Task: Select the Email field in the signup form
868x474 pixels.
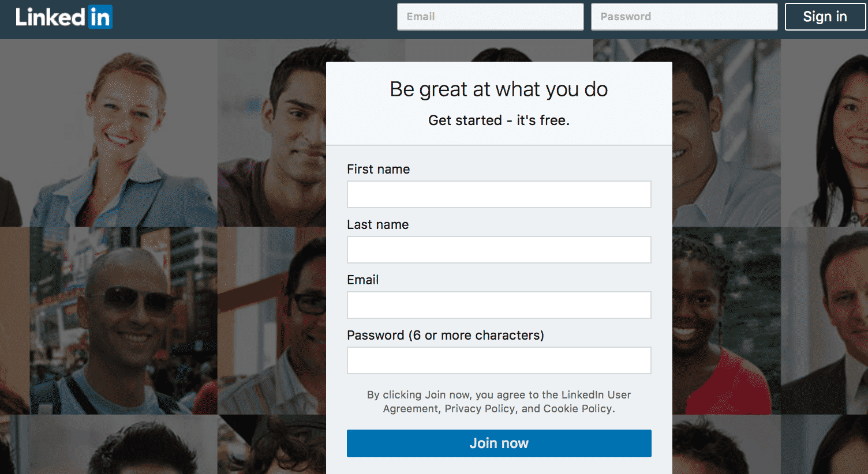Action: (499, 305)
